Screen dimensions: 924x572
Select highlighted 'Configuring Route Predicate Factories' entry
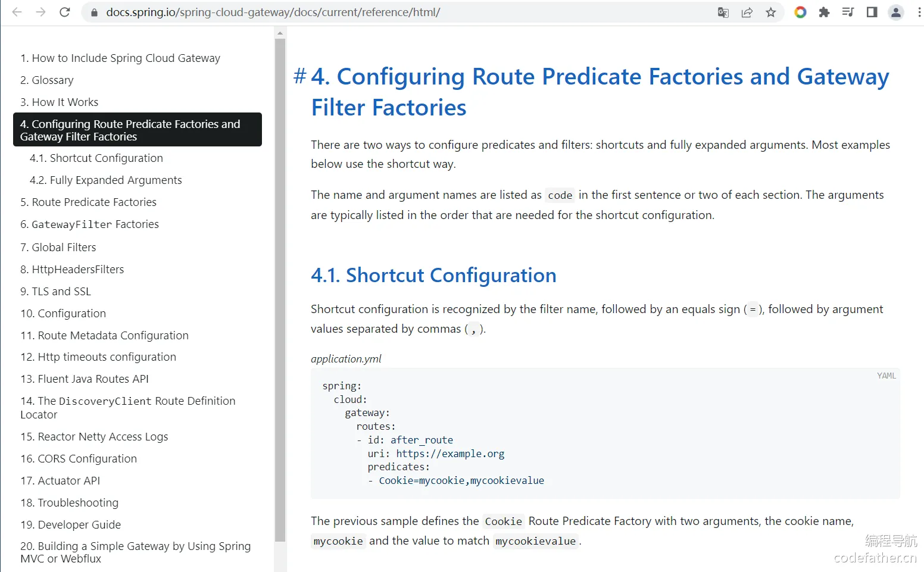click(138, 130)
